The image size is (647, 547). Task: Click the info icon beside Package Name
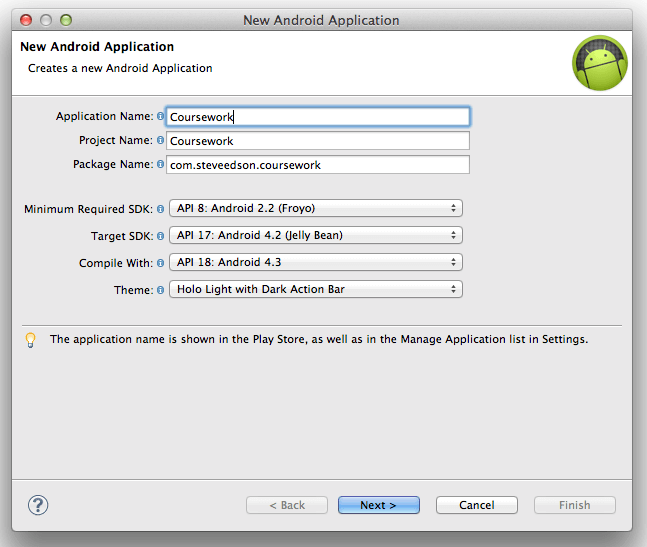(161, 164)
